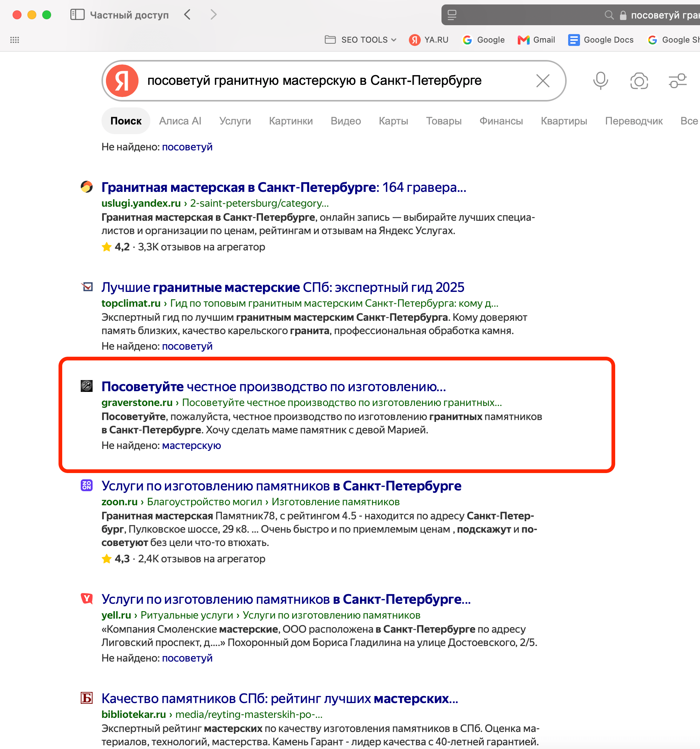Go forward with the right chevron
This screenshot has height=749, width=700.
click(x=214, y=15)
